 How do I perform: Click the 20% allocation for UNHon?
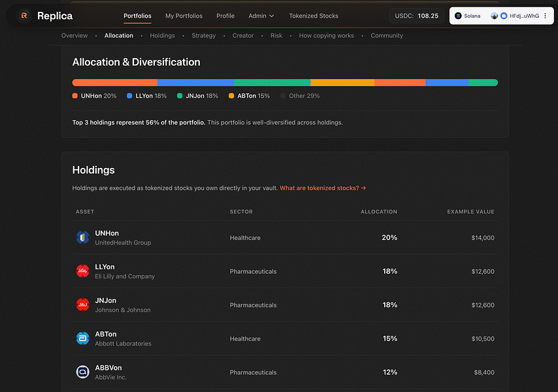(x=389, y=237)
